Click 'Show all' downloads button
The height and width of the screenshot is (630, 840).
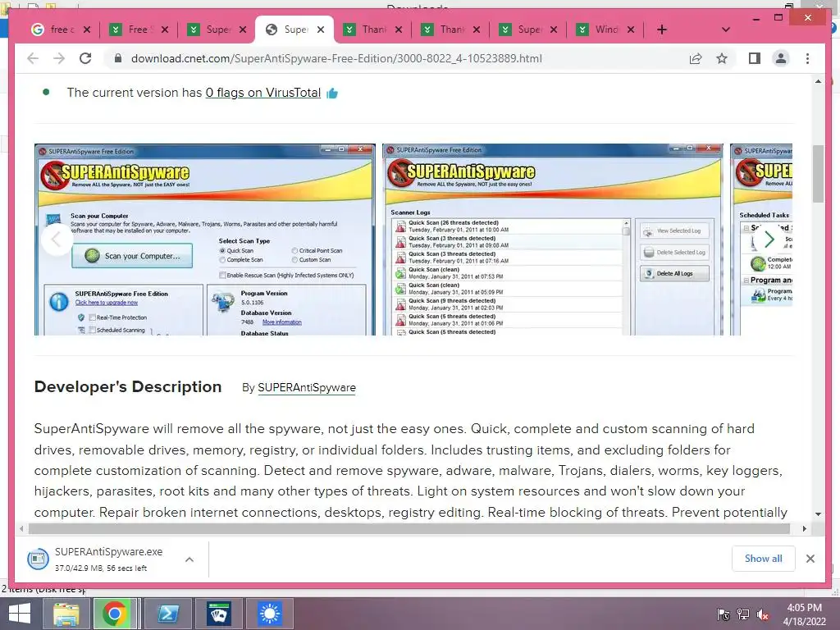[763, 558]
